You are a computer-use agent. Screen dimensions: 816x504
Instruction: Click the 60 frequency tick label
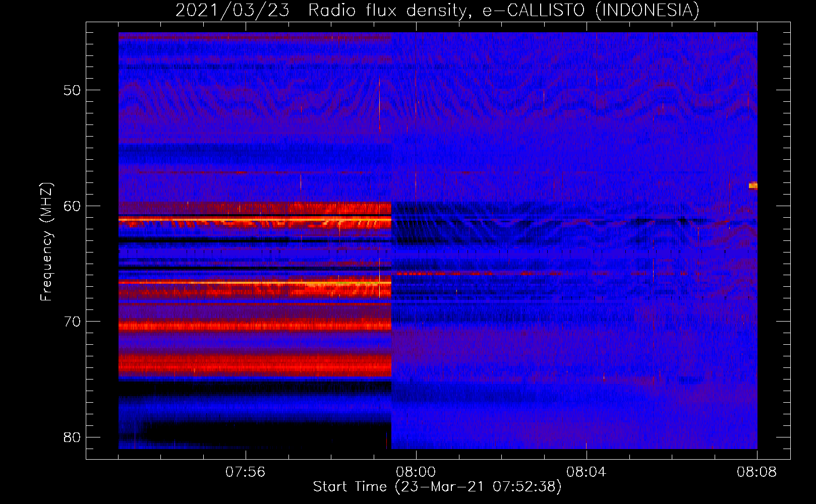pos(72,206)
